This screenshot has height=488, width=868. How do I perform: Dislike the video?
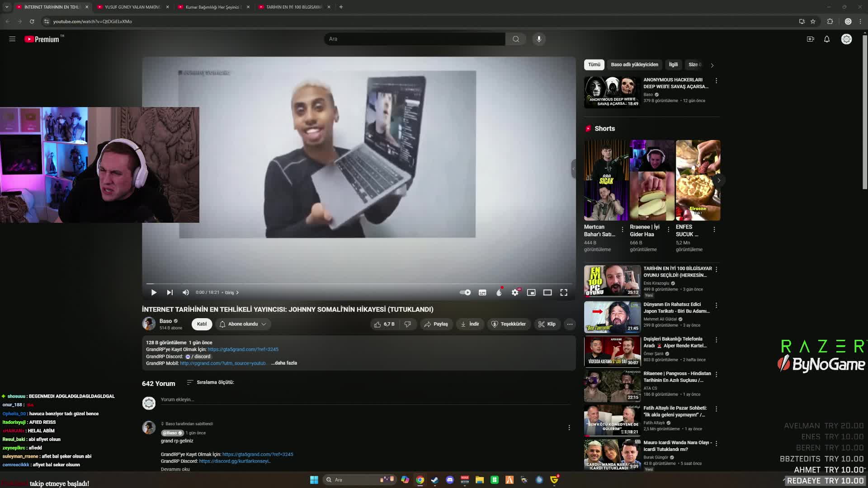[x=407, y=324]
